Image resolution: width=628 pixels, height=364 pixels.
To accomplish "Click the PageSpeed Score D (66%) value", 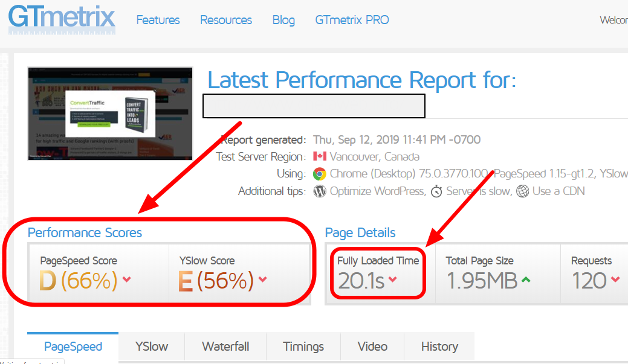I will 79,281.
